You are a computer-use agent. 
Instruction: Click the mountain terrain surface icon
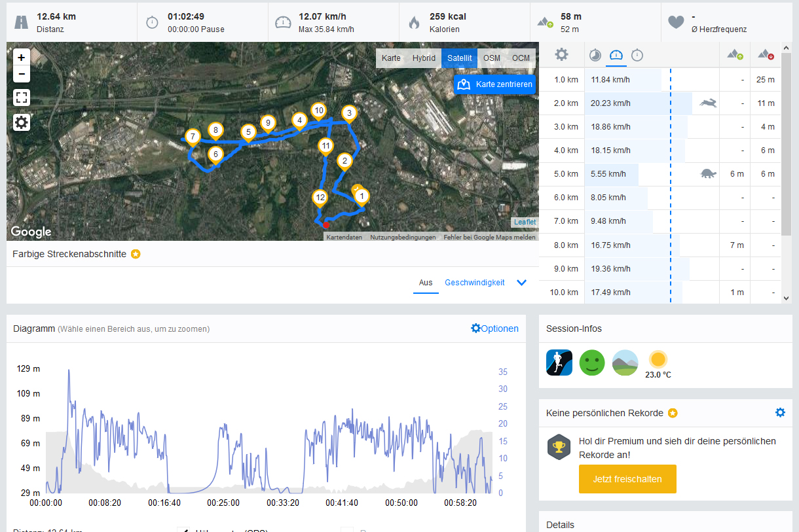coord(625,362)
